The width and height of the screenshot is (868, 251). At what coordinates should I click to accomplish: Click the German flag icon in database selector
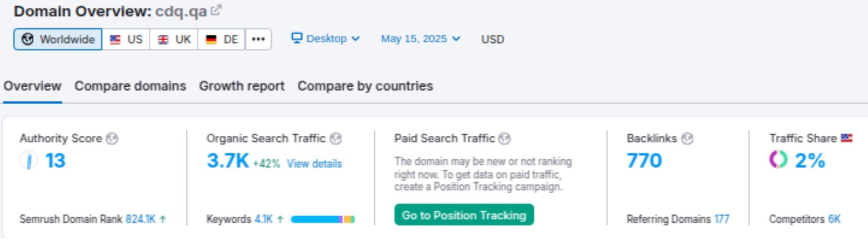[211, 39]
